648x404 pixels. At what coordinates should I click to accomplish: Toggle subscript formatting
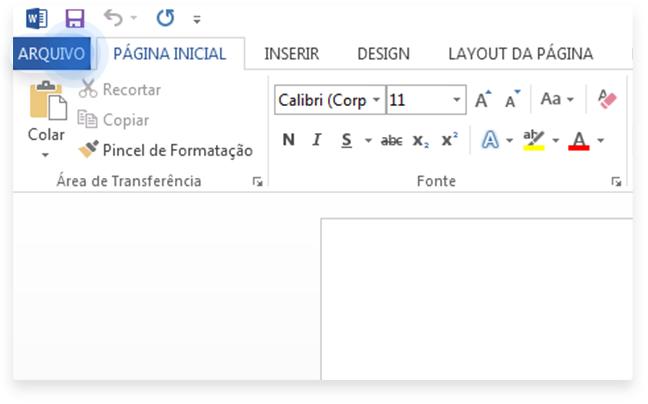420,141
